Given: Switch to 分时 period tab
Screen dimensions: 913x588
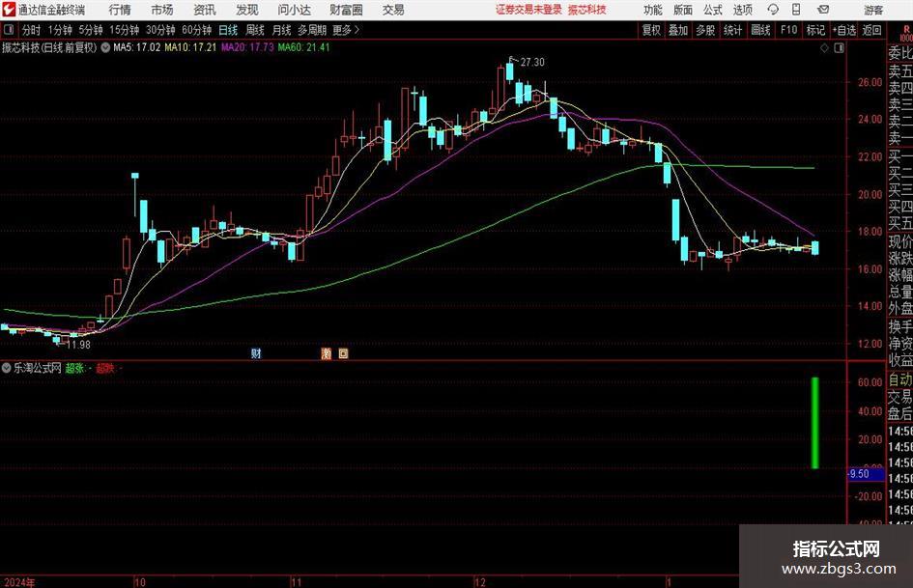Looking at the screenshot, I should coord(32,30).
